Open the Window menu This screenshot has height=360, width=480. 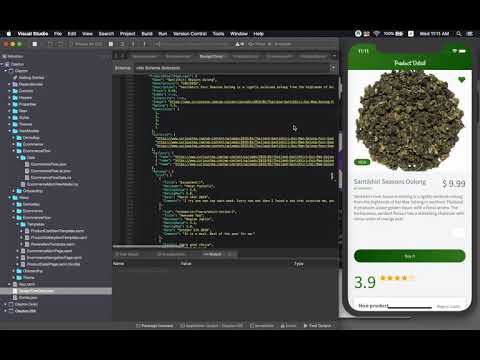pos(239,34)
